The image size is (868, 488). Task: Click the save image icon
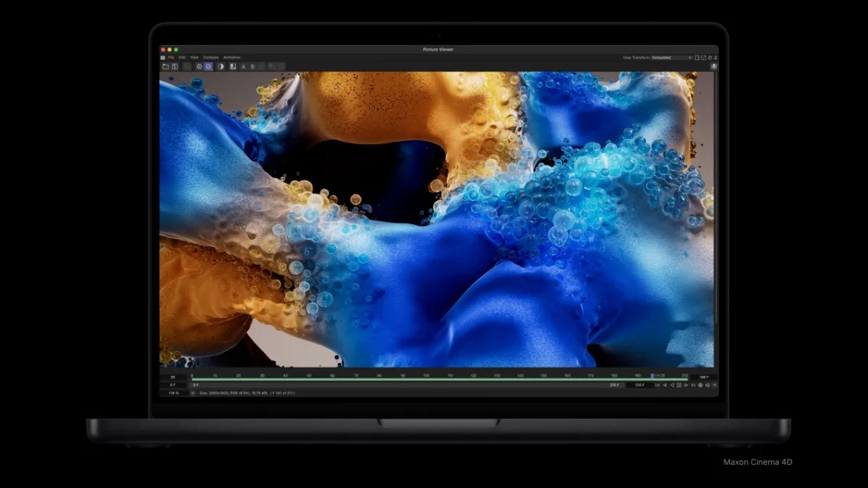(x=174, y=66)
